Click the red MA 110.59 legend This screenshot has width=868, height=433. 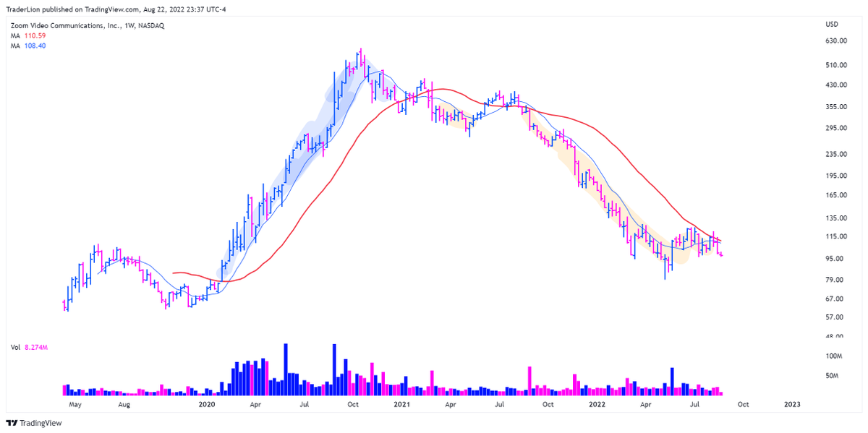[x=28, y=36]
